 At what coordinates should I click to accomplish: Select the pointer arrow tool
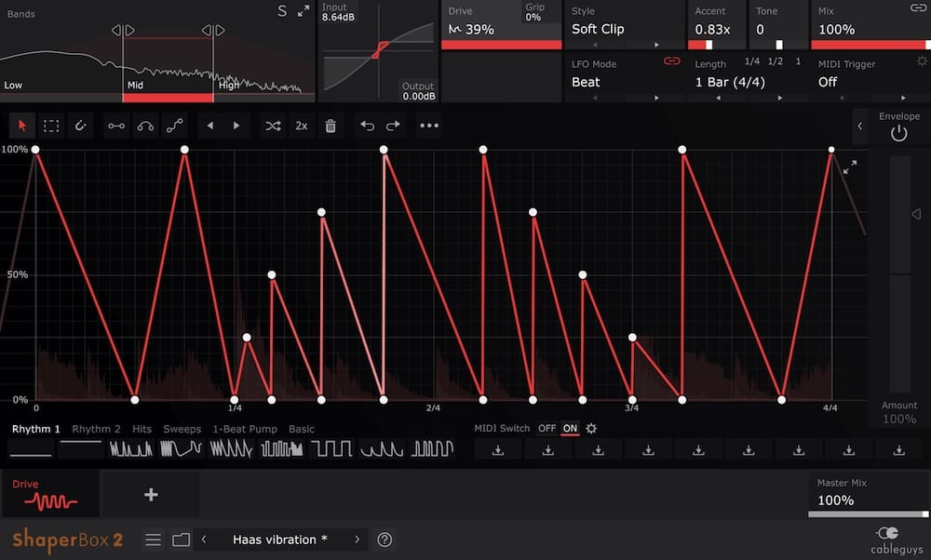(22, 126)
